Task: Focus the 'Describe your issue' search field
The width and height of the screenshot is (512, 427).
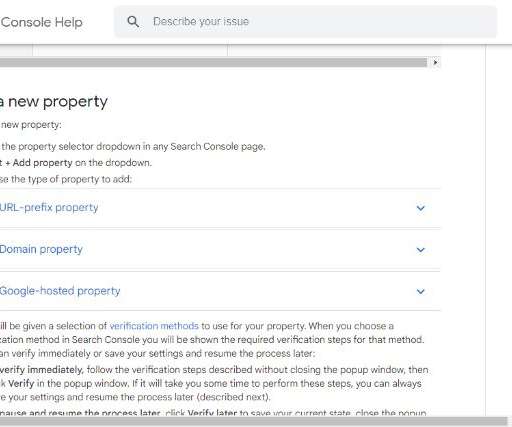Action: [x=305, y=22]
